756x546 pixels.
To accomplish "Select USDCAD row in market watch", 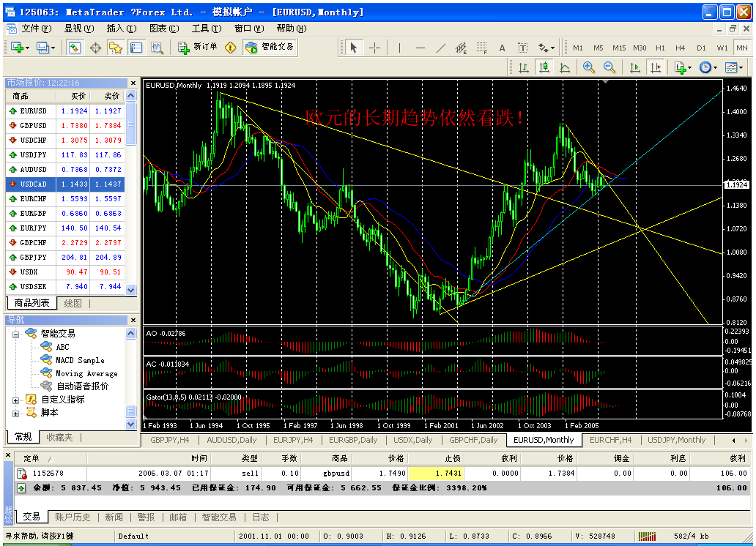I will coord(65,184).
